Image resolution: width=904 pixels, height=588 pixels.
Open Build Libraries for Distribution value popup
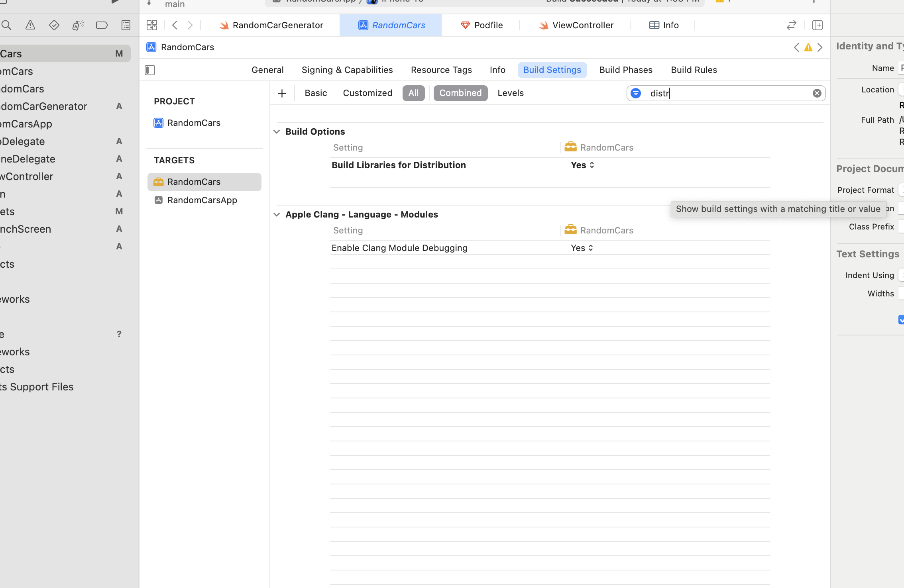click(583, 165)
